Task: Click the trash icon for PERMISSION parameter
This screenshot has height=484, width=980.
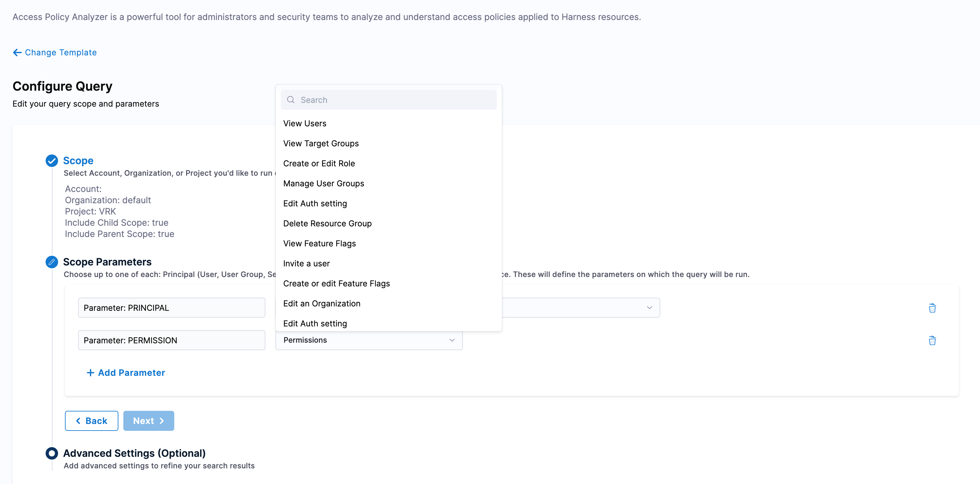Action: pos(932,340)
